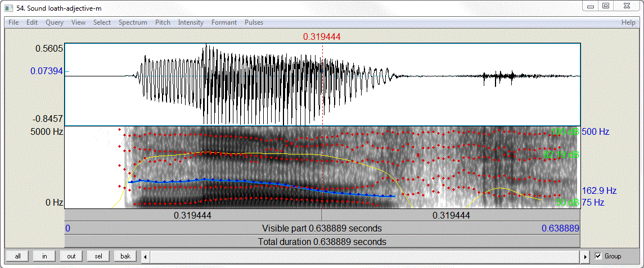Screen dimensions: 644x268
Task: Click the yellow intensity curve in the spectrogram
Action: (263, 154)
